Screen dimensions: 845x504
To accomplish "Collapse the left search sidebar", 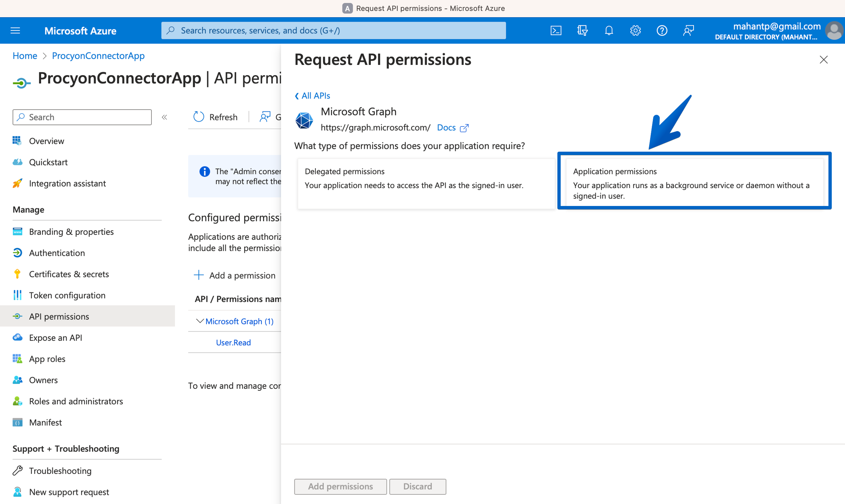I will point(164,117).
